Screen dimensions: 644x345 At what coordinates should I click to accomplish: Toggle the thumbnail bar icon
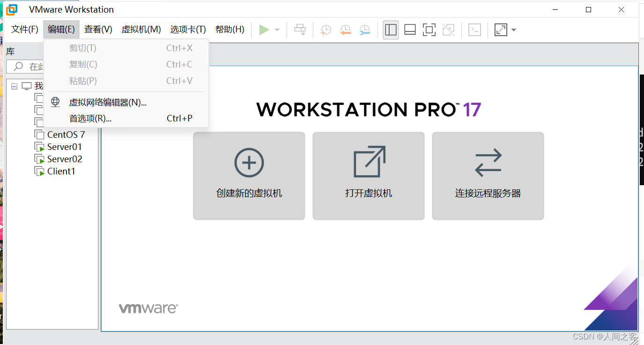(410, 30)
